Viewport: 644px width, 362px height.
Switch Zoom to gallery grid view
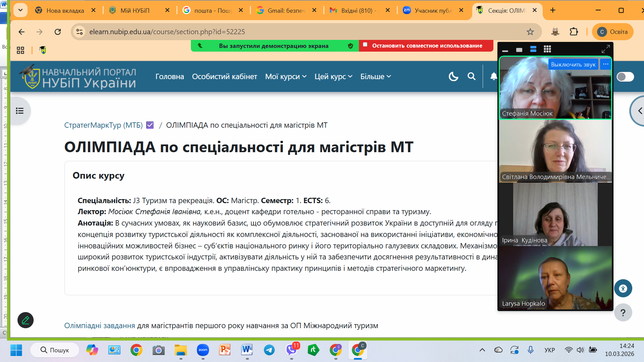point(547,49)
